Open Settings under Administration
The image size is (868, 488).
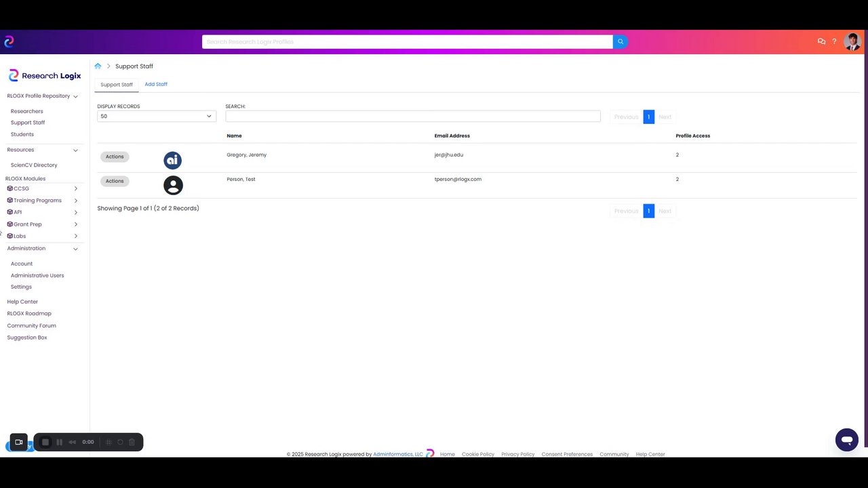(21, 287)
